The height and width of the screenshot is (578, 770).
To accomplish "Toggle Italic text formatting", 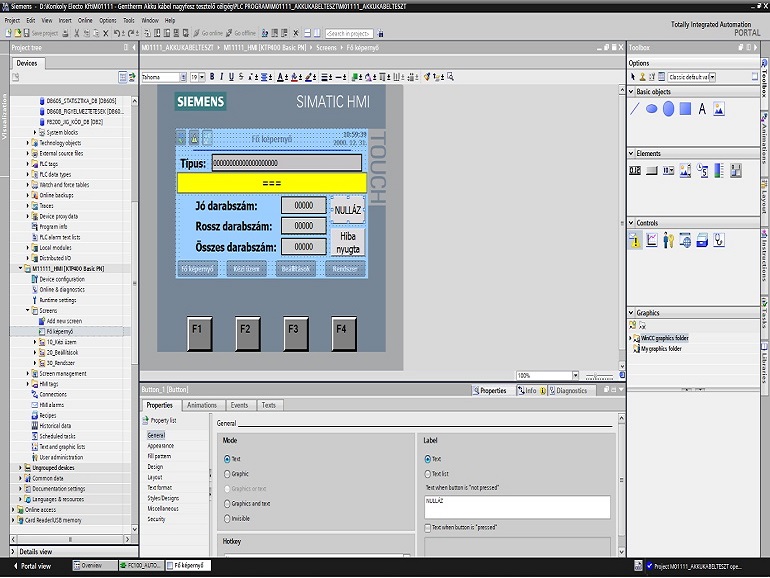I will 221,77.
